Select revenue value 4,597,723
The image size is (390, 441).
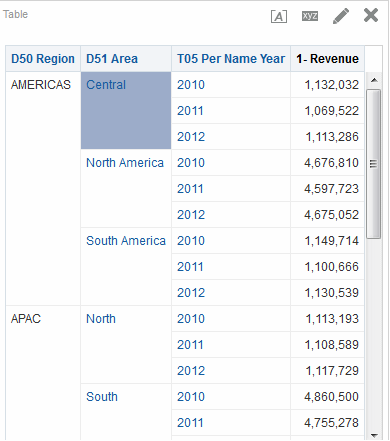[331, 189]
